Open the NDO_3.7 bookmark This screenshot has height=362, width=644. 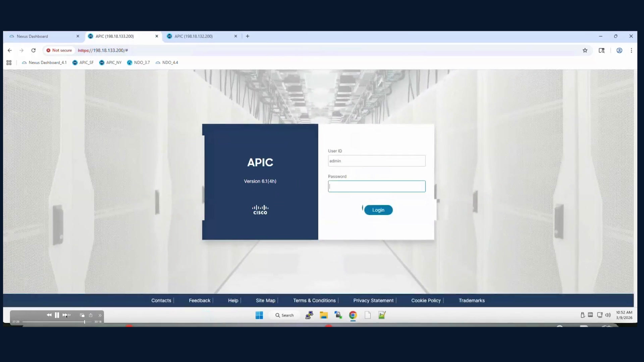point(138,63)
